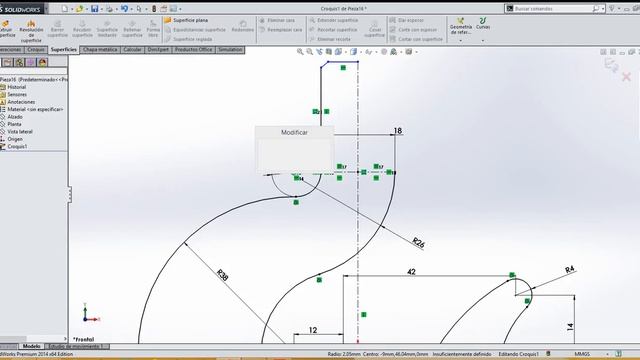640x360 pixels.
Task: Click Extender superficie command
Action: (x=333, y=20)
